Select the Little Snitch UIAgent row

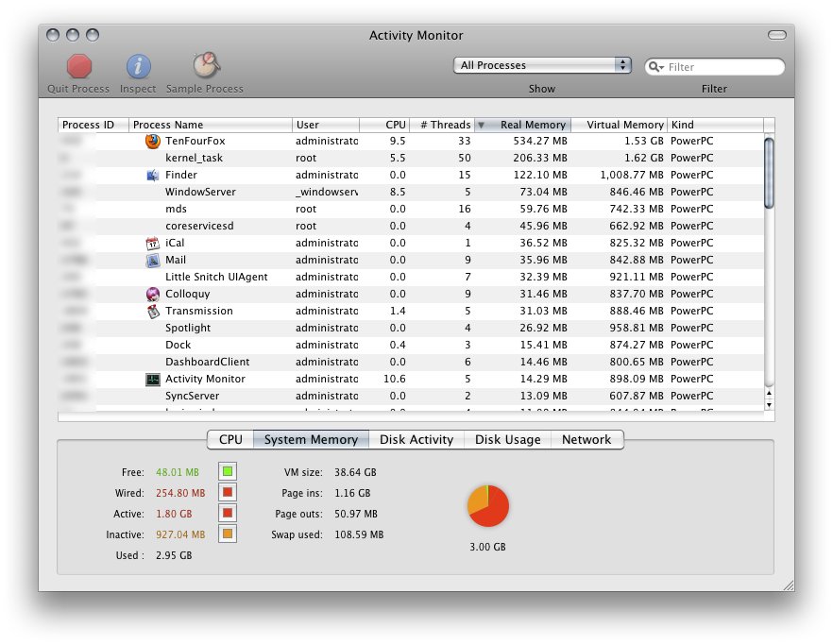411,278
